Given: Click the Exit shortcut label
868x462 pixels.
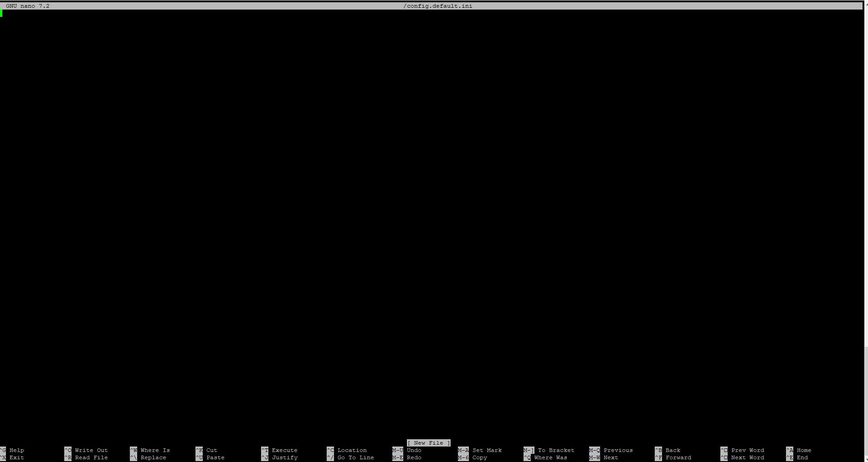Looking at the screenshot, I should pos(16,457).
